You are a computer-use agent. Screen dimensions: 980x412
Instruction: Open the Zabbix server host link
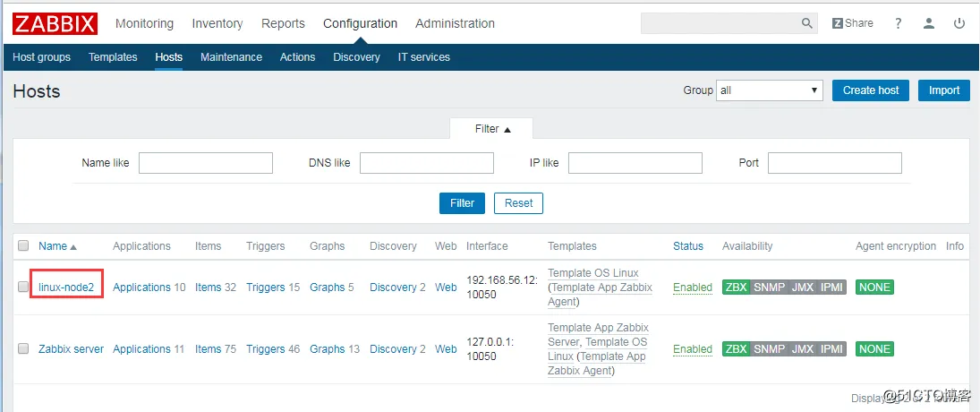pyautogui.click(x=72, y=348)
